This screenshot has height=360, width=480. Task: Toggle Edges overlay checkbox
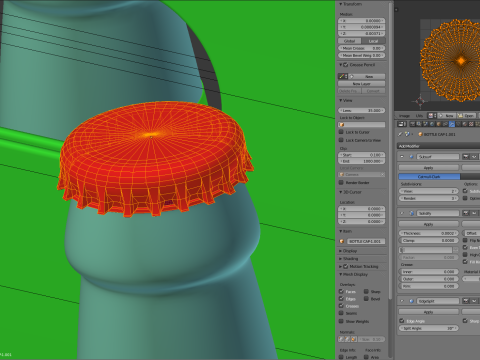pos(341,299)
